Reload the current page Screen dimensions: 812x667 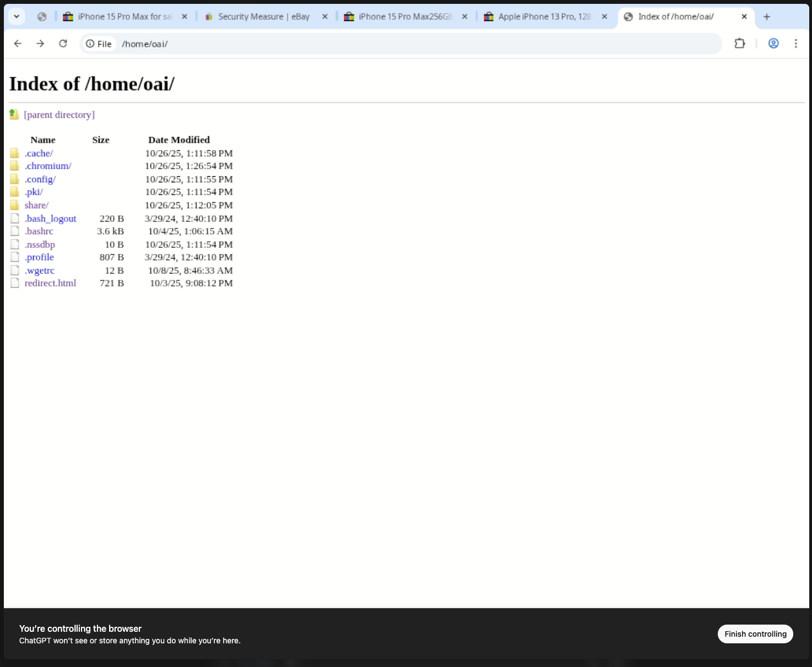(x=63, y=44)
